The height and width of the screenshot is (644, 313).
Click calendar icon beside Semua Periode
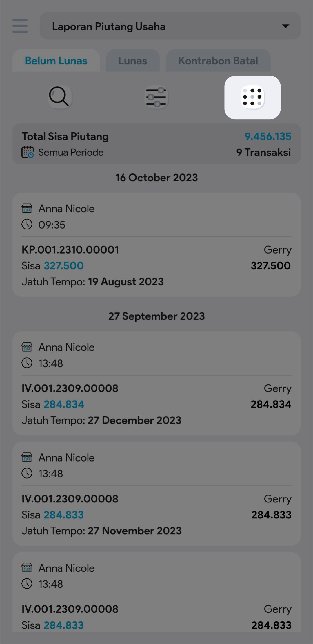28,152
